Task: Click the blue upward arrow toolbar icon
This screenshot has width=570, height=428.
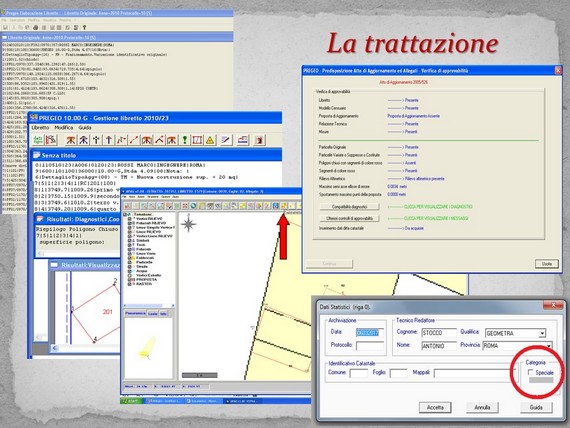Action: [109, 140]
